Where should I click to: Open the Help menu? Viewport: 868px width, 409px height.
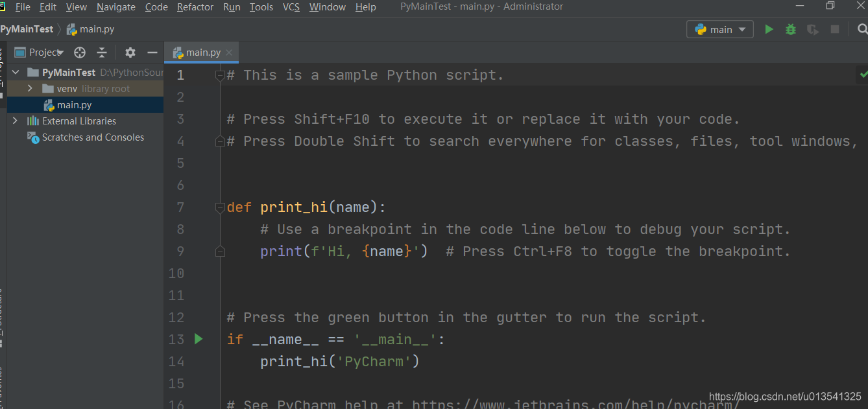[366, 7]
